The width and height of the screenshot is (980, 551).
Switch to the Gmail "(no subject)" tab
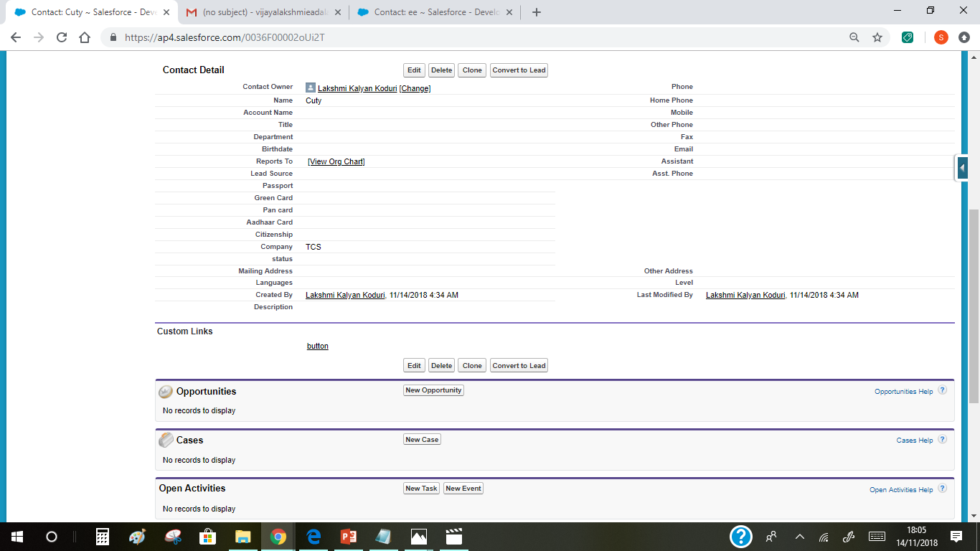tap(263, 12)
